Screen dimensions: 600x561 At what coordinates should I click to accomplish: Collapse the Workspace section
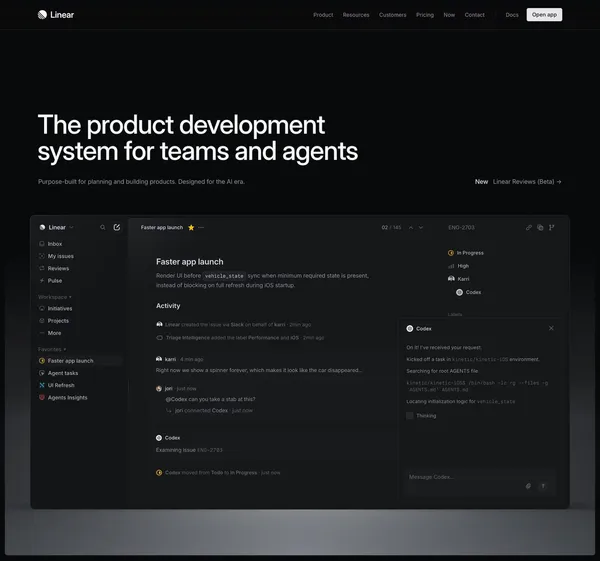[x=55, y=297]
